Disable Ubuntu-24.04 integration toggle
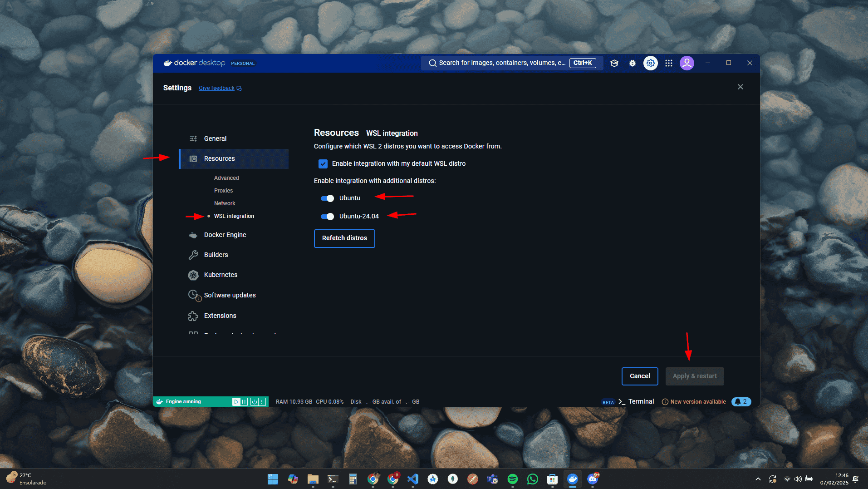The width and height of the screenshot is (868, 489). [327, 217]
